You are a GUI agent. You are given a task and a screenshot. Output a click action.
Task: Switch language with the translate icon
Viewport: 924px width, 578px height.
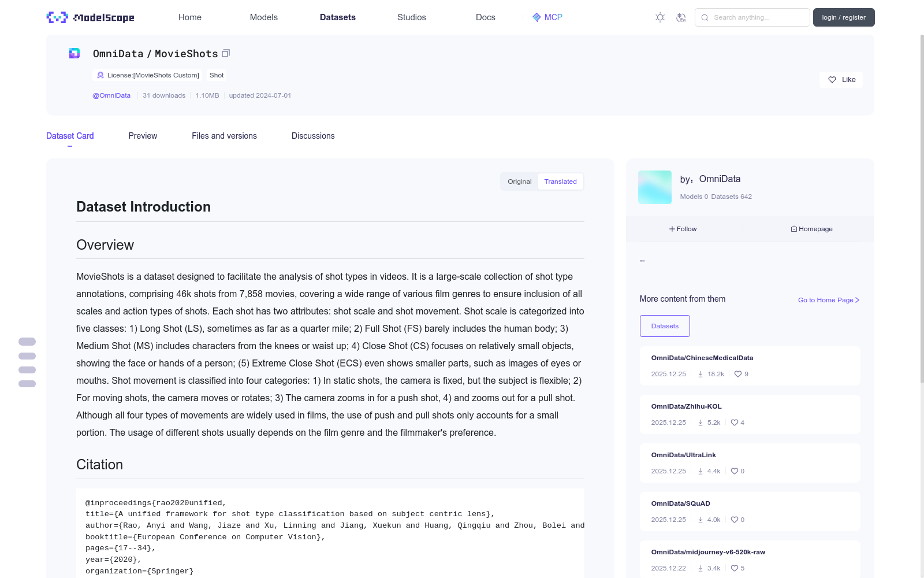pyautogui.click(x=681, y=17)
